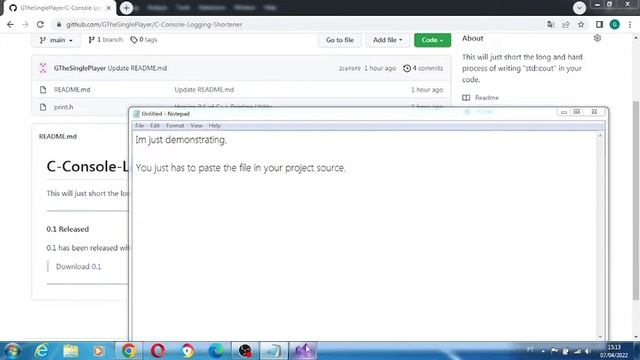The image size is (640, 360).
Task: Maximize the Notepad window
Action: coord(577,112)
